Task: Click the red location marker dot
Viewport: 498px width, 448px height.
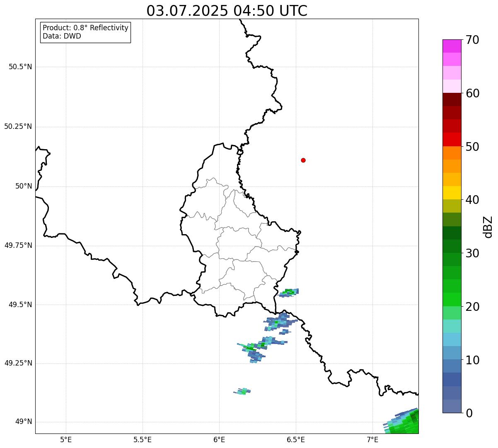Action: click(303, 160)
